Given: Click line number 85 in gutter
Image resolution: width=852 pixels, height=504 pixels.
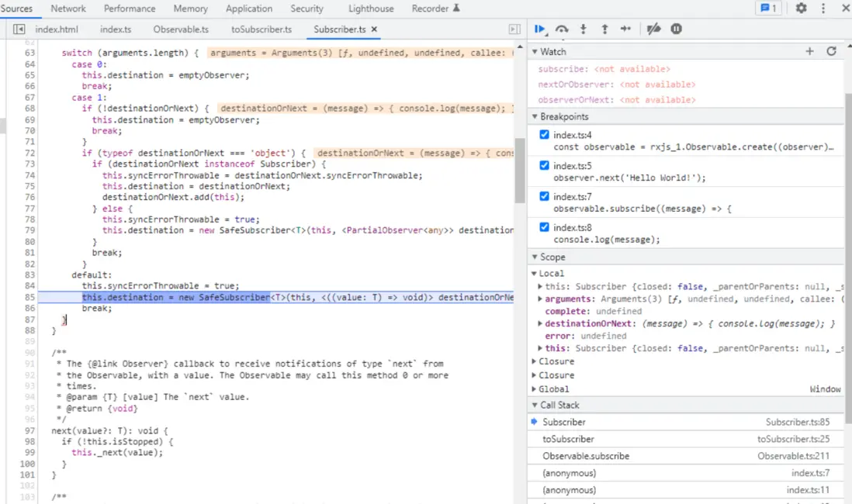Looking at the screenshot, I should (x=30, y=297).
